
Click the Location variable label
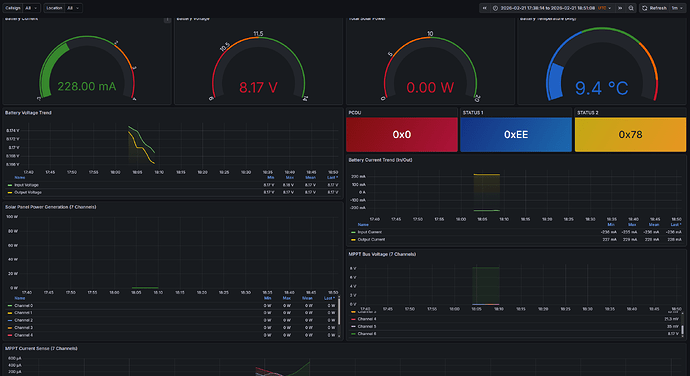[x=54, y=8]
